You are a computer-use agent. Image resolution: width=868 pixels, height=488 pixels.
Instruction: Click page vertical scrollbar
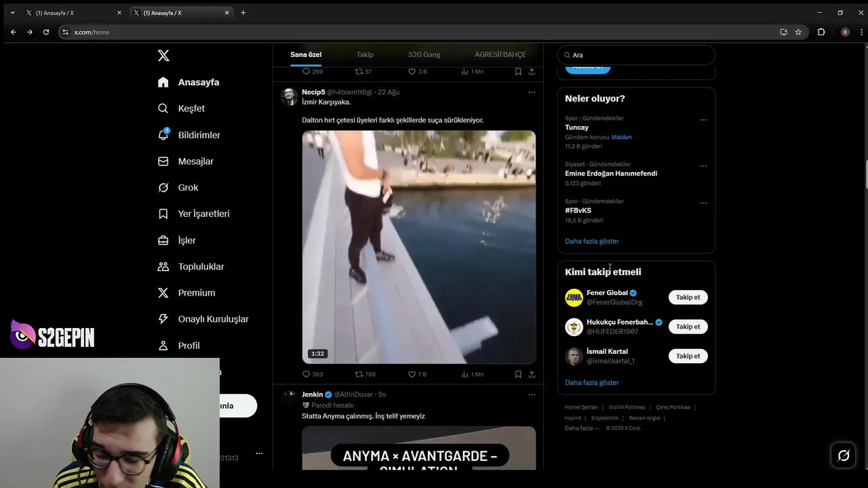coord(865,176)
